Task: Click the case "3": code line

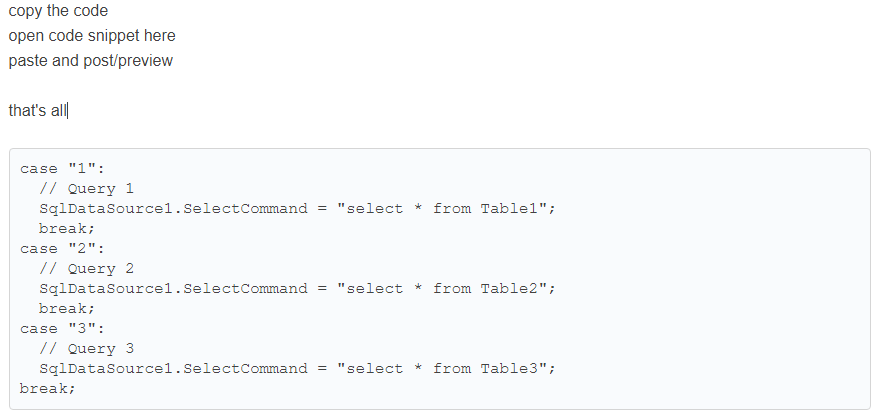Action: pos(62,329)
